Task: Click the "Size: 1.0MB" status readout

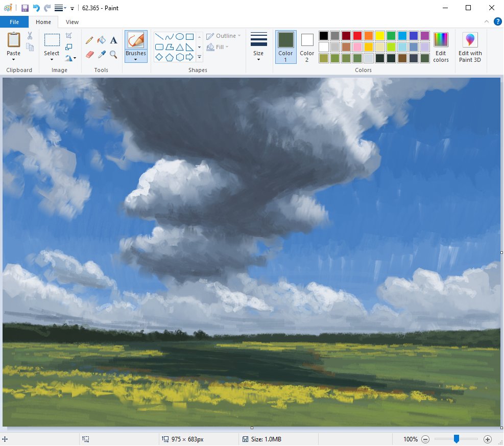Action: pyautogui.click(x=266, y=439)
